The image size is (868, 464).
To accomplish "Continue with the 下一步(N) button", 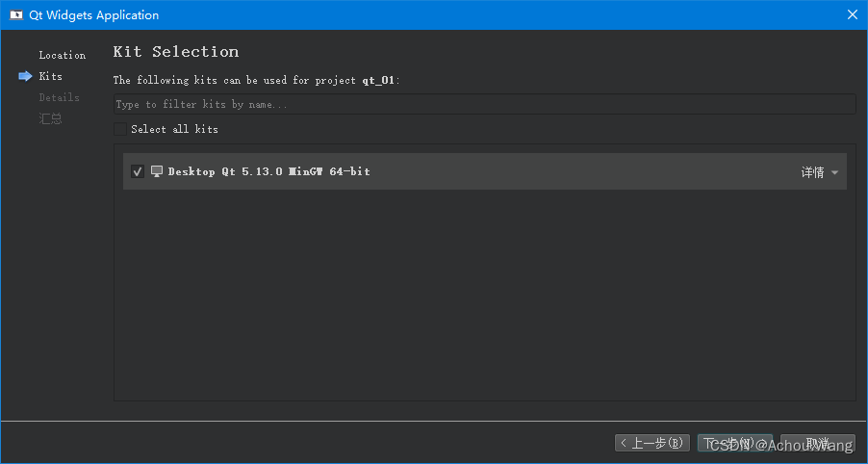I will pyautogui.click(x=734, y=443).
